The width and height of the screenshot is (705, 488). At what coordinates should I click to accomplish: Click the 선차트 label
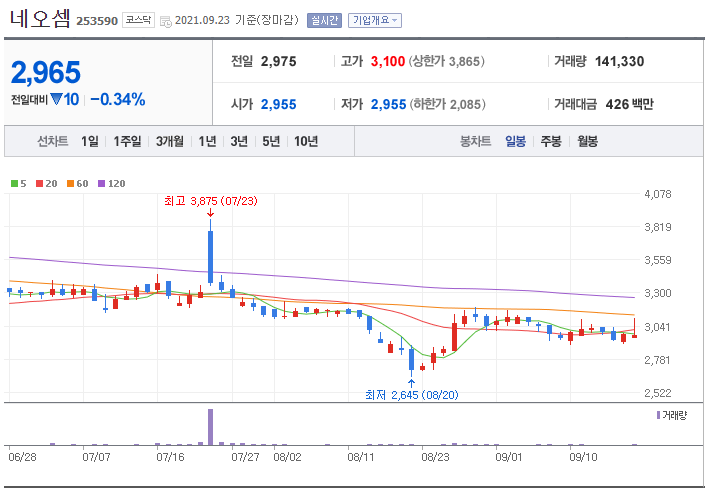click(x=53, y=142)
